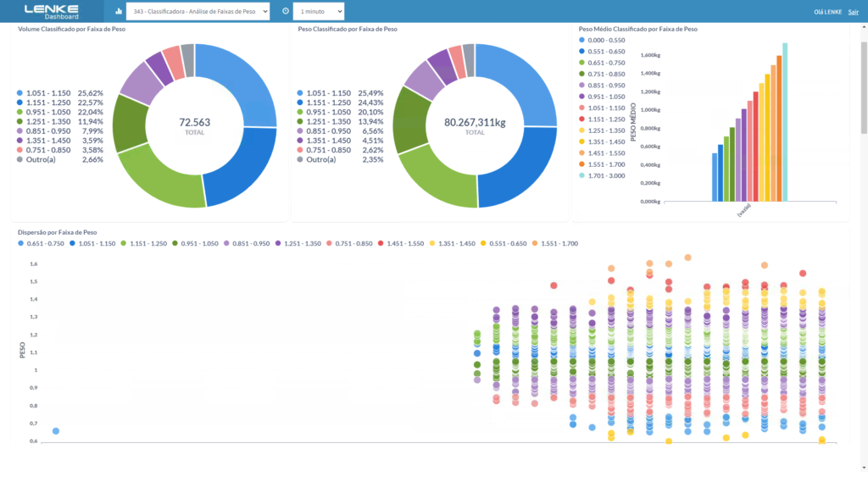Toggle 0.851 - 0.950 legend in Peso Médio chart
This screenshot has width=868, height=488.
coord(602,86)
